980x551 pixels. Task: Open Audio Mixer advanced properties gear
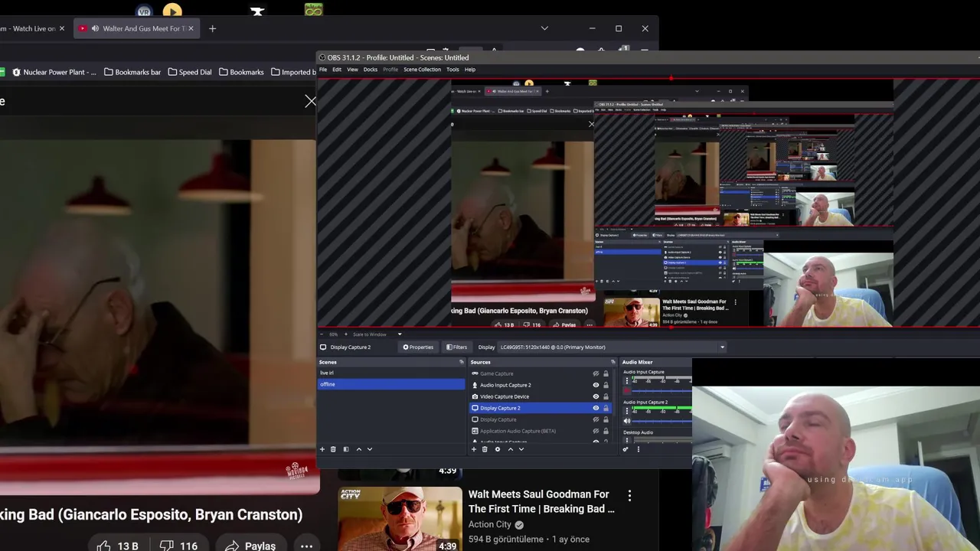(626, 449)
